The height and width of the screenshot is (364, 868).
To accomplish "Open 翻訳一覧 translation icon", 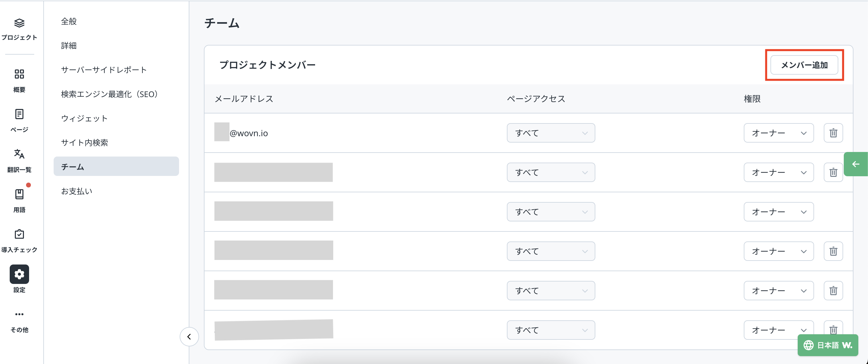I will [x=19, y=154].
